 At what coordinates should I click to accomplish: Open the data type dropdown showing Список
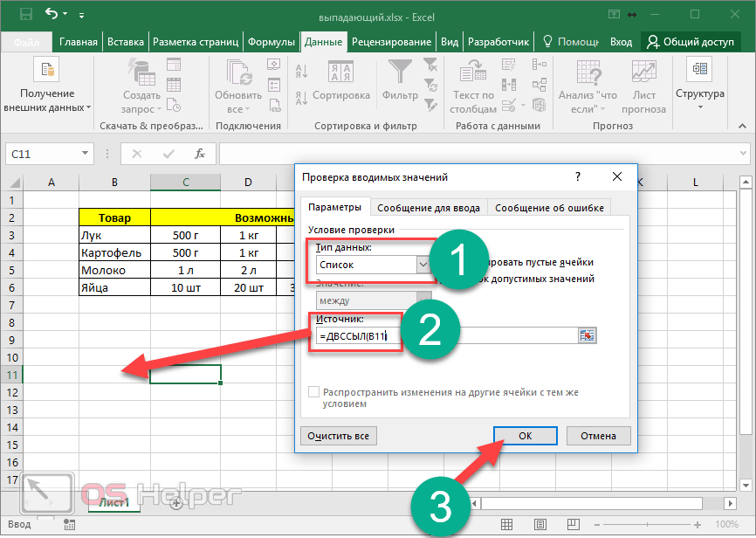(423, 263)
